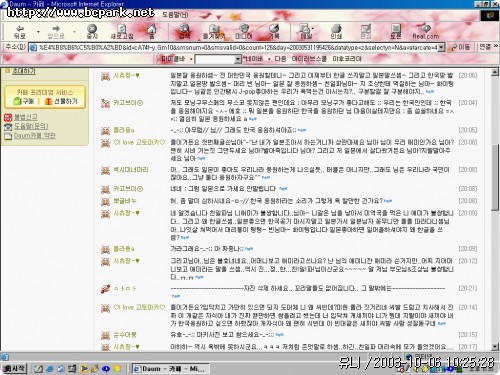Select the Daum - 카페 taskbar window button

tap(170, 369)
